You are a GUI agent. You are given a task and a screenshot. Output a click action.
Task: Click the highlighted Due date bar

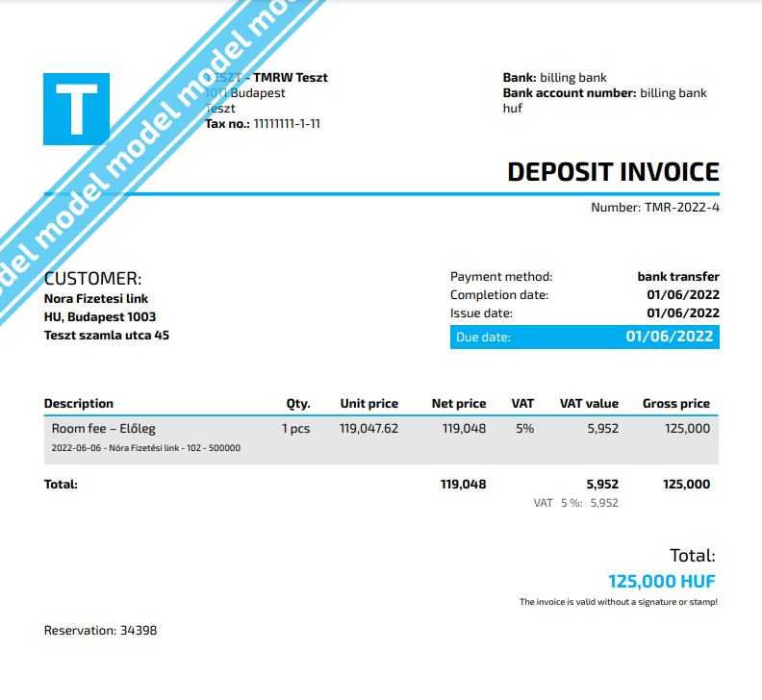point(584,337)
